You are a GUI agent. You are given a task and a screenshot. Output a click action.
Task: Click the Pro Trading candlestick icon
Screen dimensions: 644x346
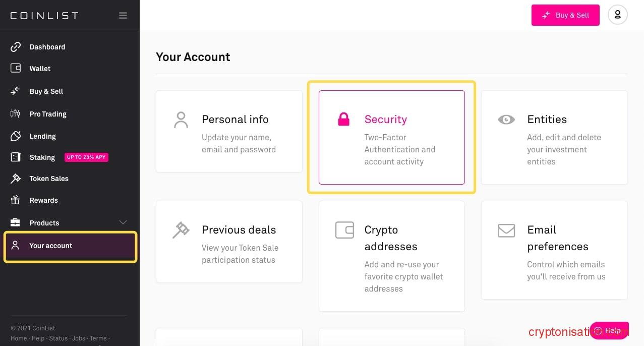tap(16, 114)
